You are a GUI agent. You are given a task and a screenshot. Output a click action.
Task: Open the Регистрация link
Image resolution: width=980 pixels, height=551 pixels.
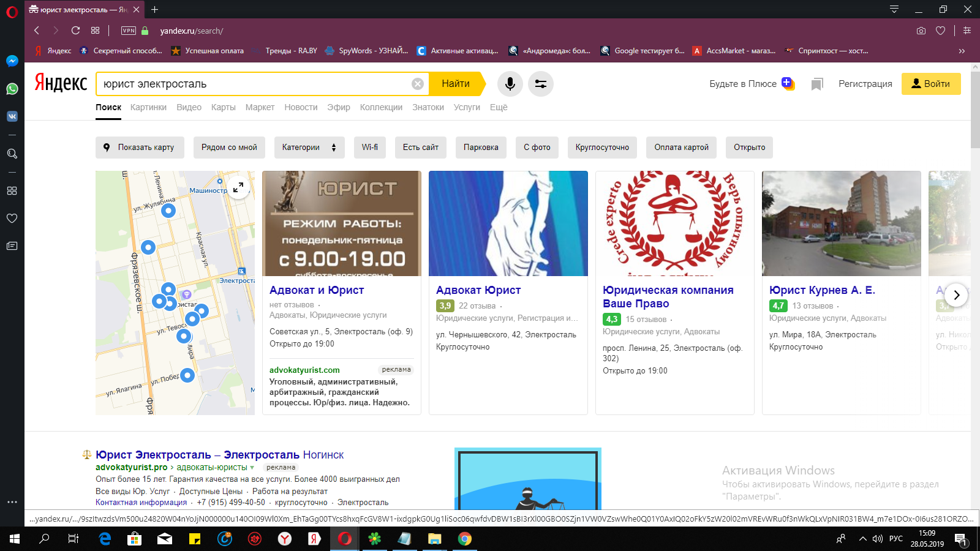tap(865, 84)
